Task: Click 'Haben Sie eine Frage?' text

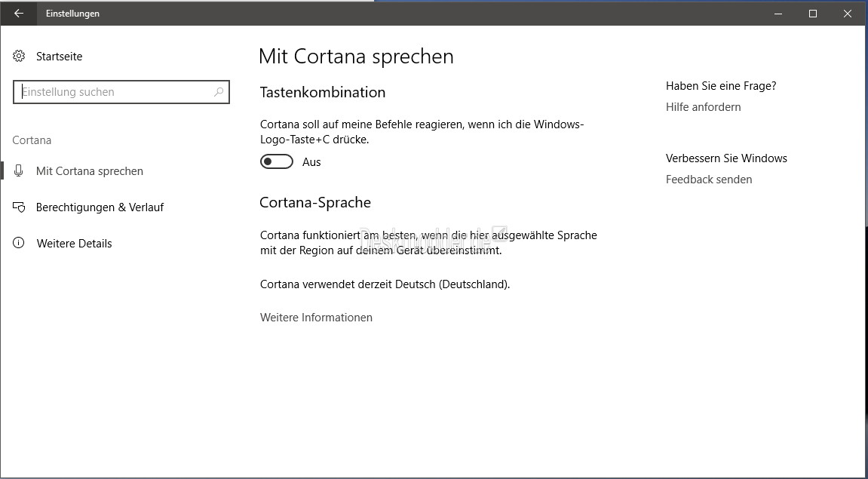Action: pos(721,86)
